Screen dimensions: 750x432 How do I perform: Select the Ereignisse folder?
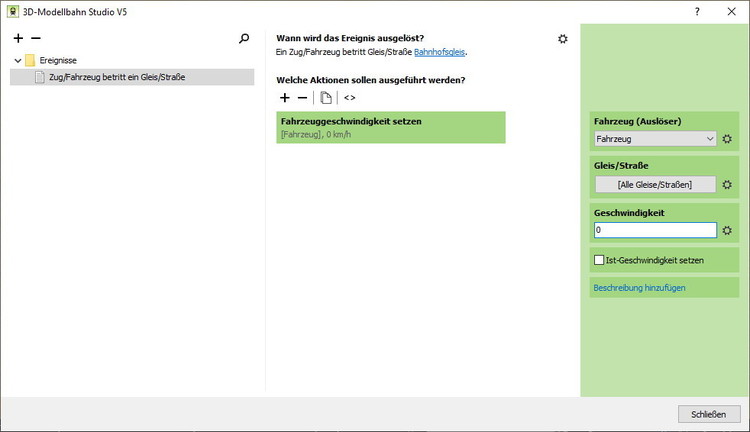pyautogui.click(x=56, y=60)
